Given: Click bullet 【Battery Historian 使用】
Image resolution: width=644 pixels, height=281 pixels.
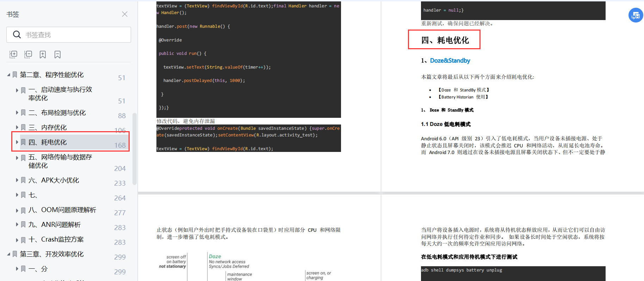Looking at the screenshot, I should tap(463, 97).
